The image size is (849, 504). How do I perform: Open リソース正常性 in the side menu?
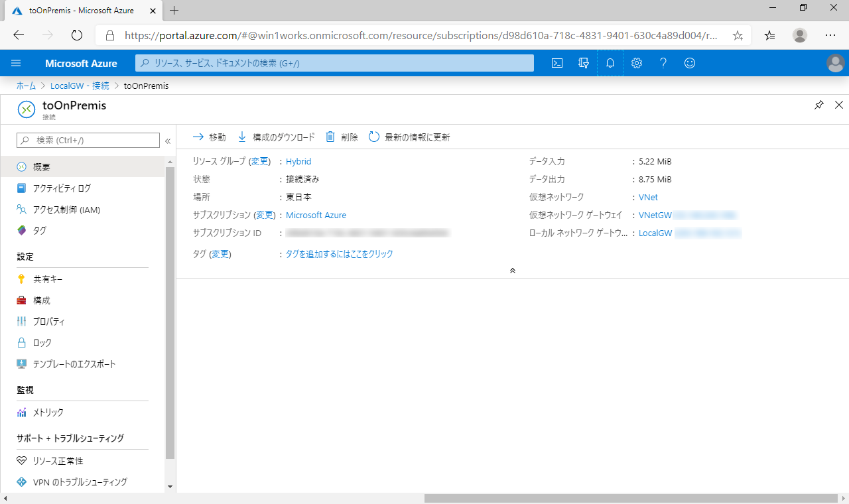coord(83,461)
